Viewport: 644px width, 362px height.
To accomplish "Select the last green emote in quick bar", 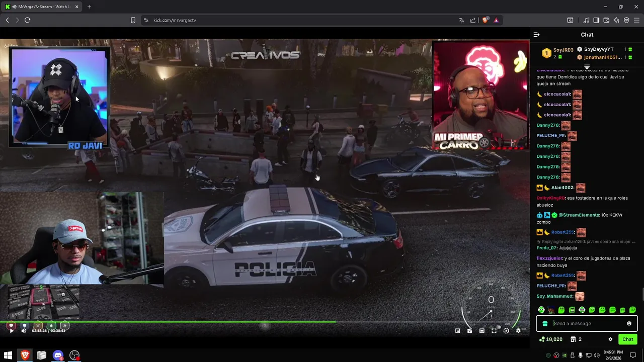I will tap(632, 310).
